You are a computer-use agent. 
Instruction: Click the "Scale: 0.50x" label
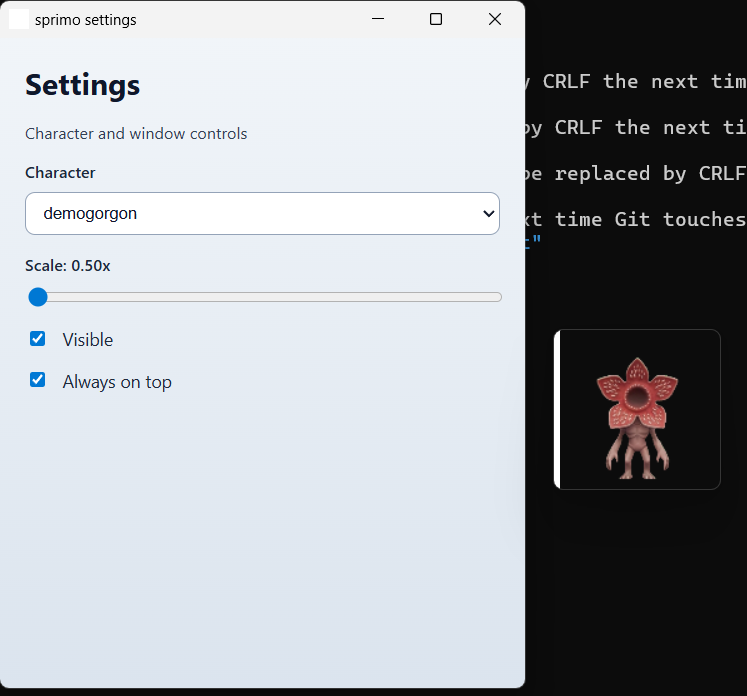pos(68,266)
